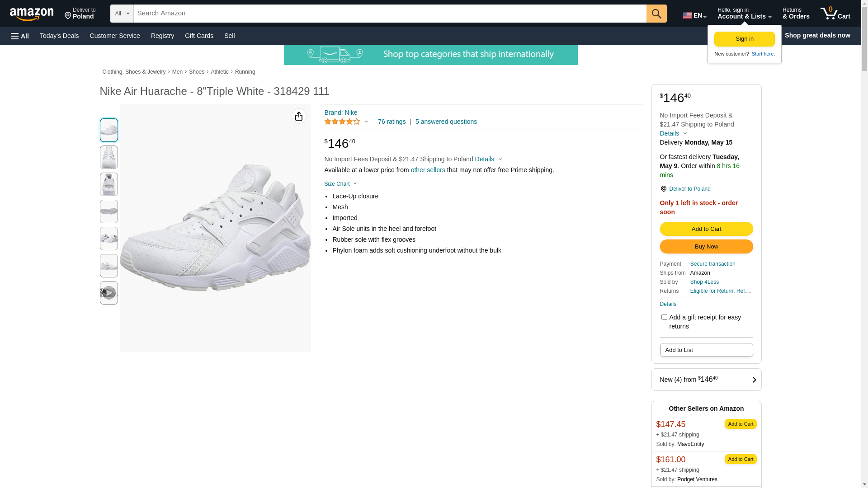Screen dimensions: 868x488
Task: Open the other sellers link
Action: click(428, 170)
